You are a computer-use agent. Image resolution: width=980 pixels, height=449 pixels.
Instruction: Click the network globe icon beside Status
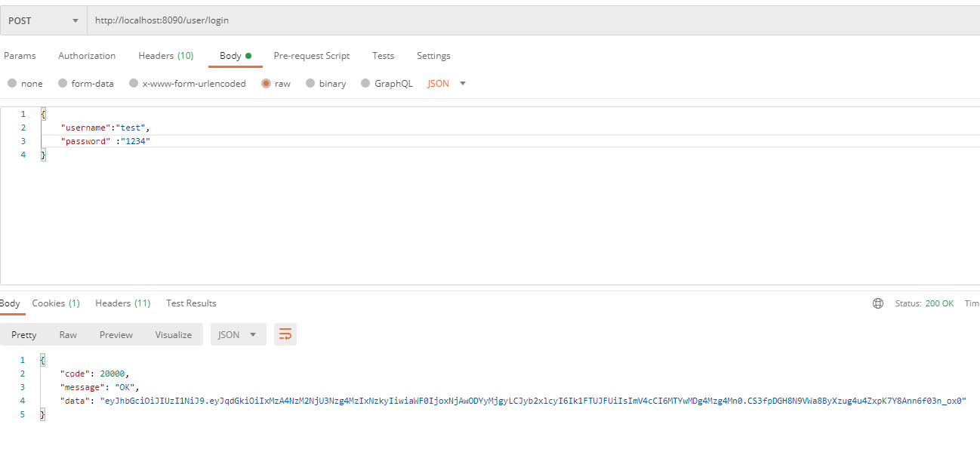(877, 303)
